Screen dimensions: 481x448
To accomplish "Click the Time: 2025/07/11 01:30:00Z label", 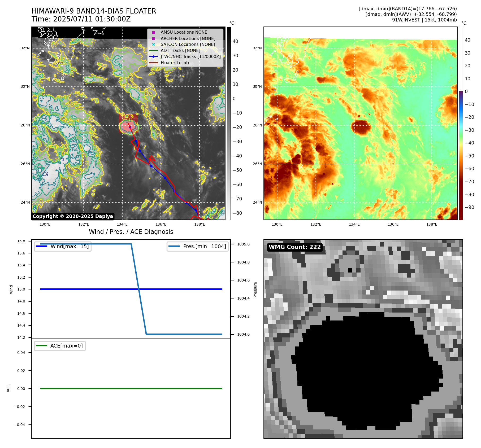I will tap(81, 19).
